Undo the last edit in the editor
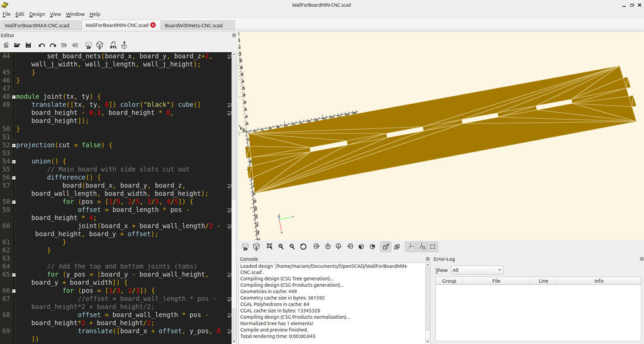The height and width of the screenshot is (344, 644). (x=42, y=45)
